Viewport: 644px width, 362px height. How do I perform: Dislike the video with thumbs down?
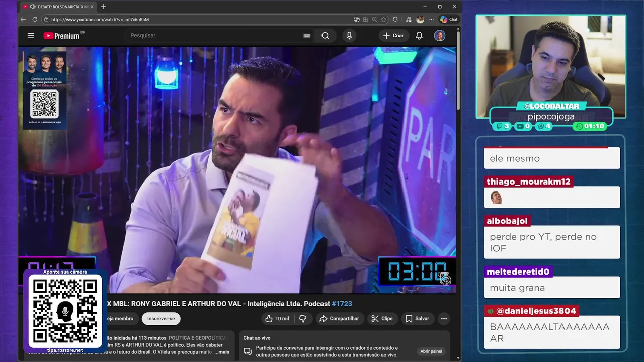303,319
